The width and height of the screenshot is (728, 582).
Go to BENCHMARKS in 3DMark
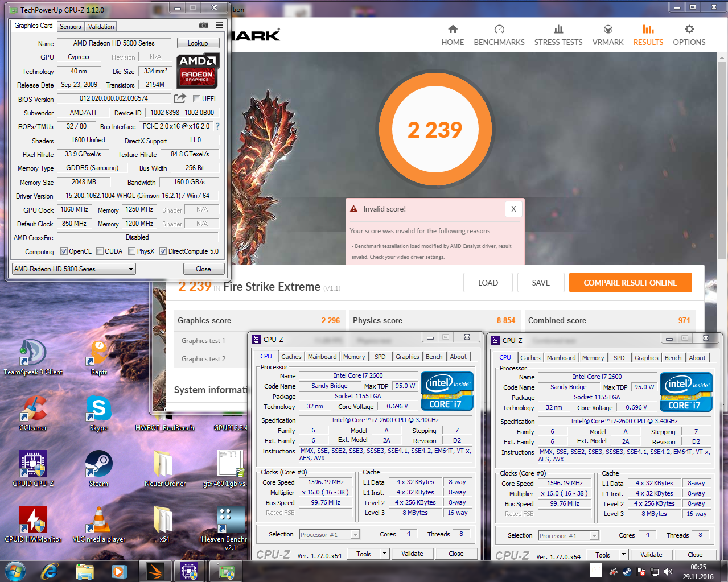tap(499, 35)
